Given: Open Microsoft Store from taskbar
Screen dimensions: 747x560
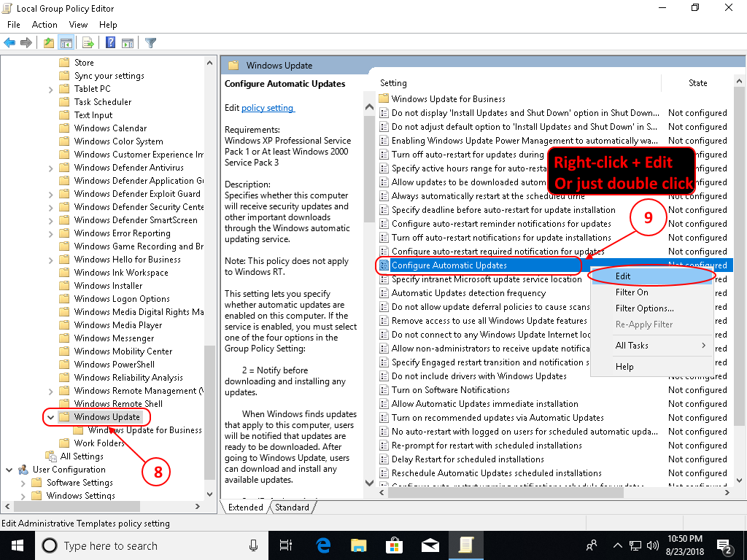Looking at the screenshot, I should 395,545.
